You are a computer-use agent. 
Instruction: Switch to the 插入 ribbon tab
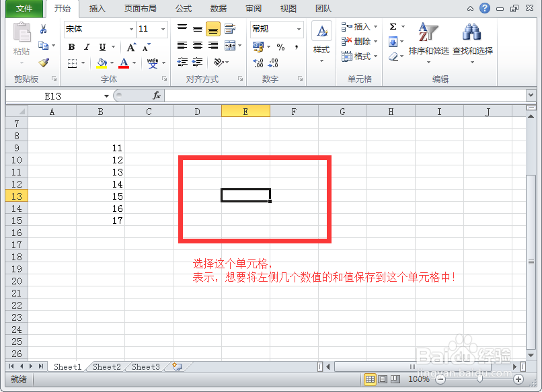click(x=97, y=9)
